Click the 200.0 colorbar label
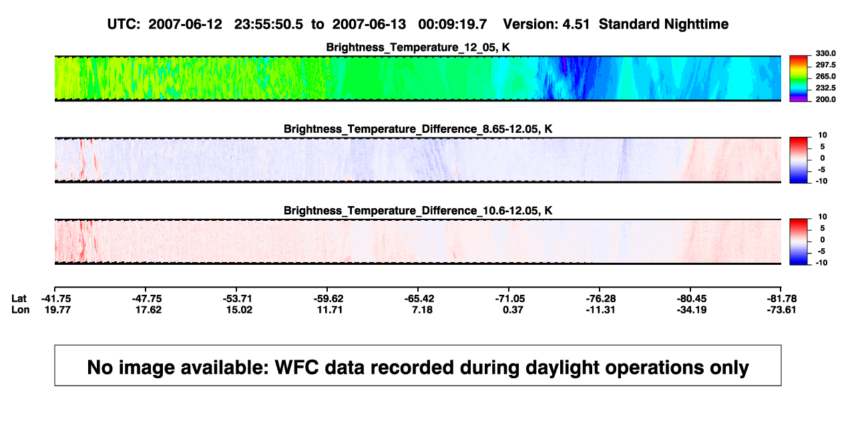Viewport: 868px width, 445px height. (x=826, y=99)
